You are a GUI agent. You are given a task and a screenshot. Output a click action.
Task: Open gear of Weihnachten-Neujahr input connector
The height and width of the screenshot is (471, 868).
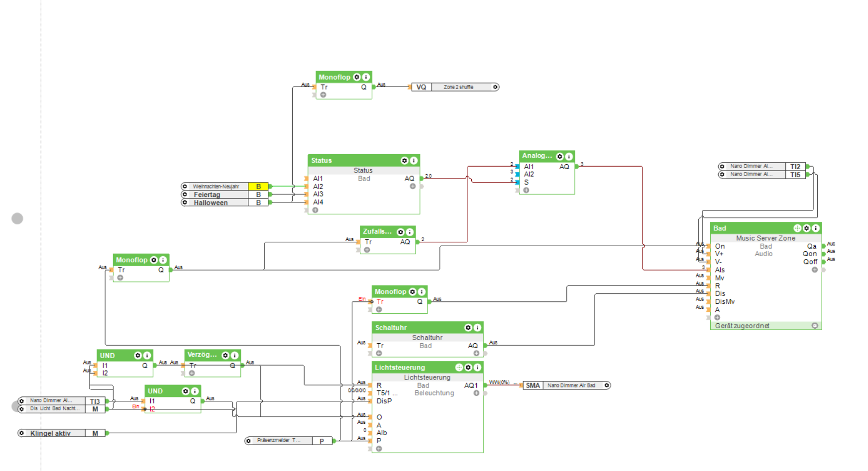[185, 187]
